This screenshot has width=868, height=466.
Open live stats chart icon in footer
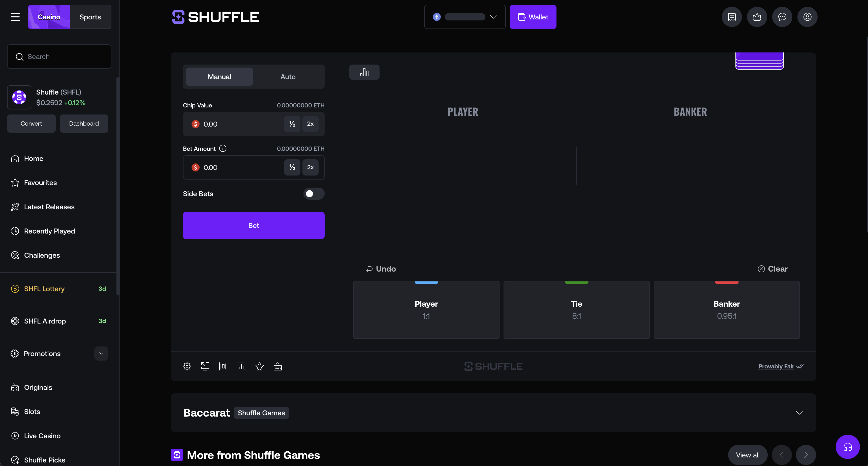241,366
